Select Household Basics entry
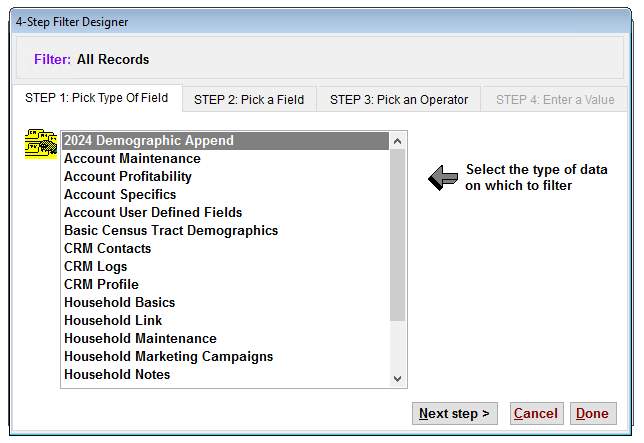The image size is (644, 443). tap(225, 303)
